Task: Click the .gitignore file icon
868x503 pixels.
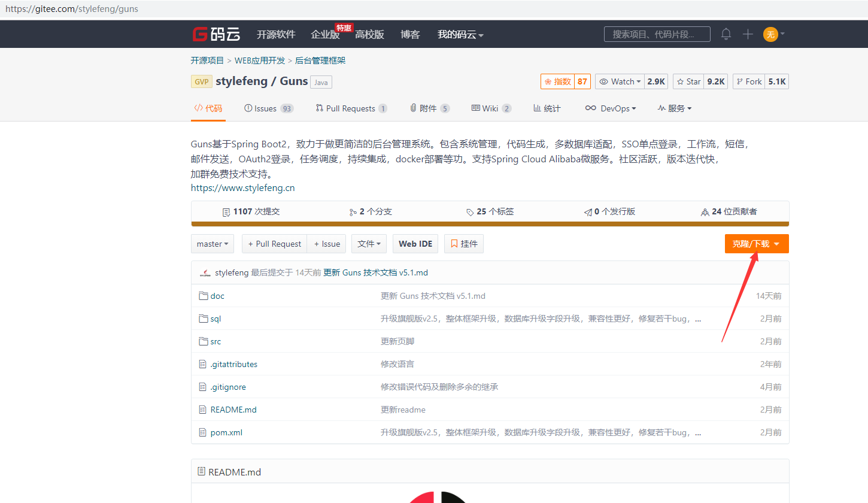Action: pos(202,387)
